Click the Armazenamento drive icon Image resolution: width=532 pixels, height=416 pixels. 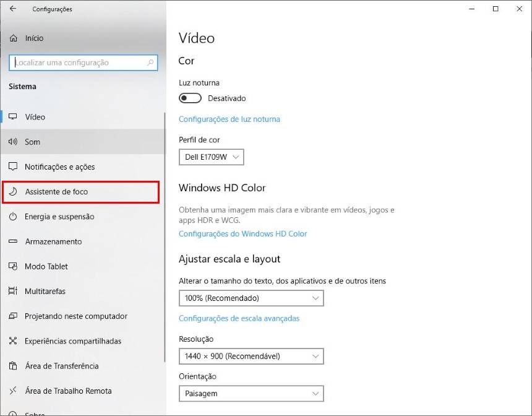13,241
